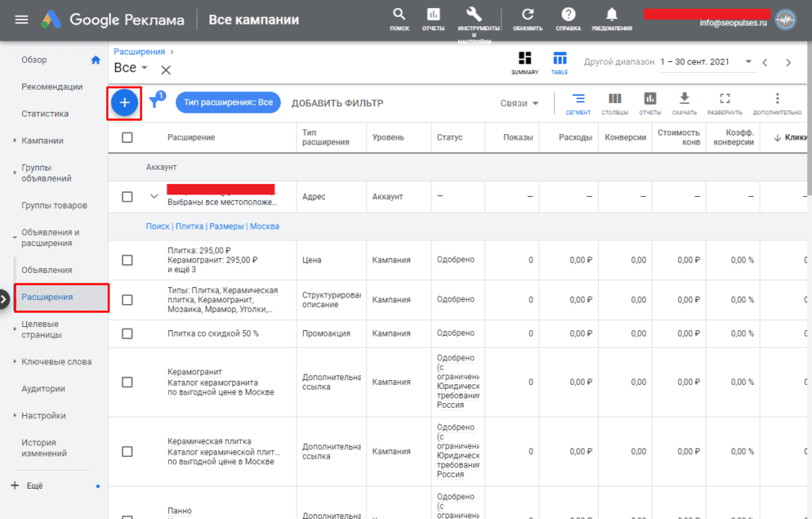Expand Настройки in the sidebar
Viewport: 812px width, 519px height.
[x=15, y=415]
